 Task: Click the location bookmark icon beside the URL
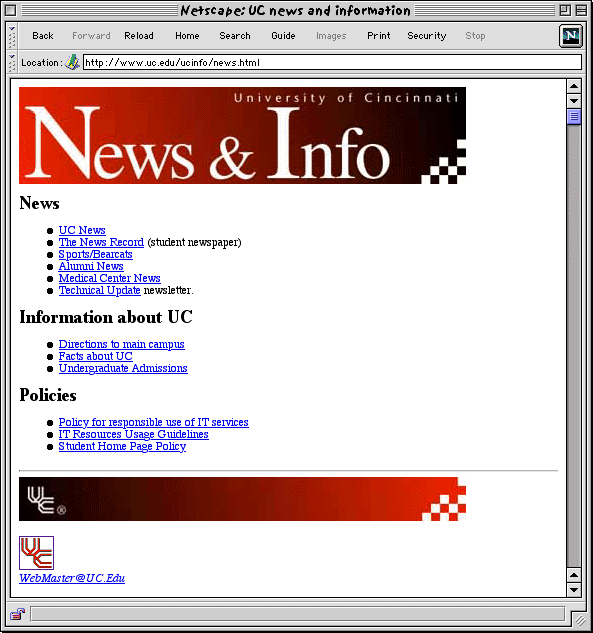(73, 62)
